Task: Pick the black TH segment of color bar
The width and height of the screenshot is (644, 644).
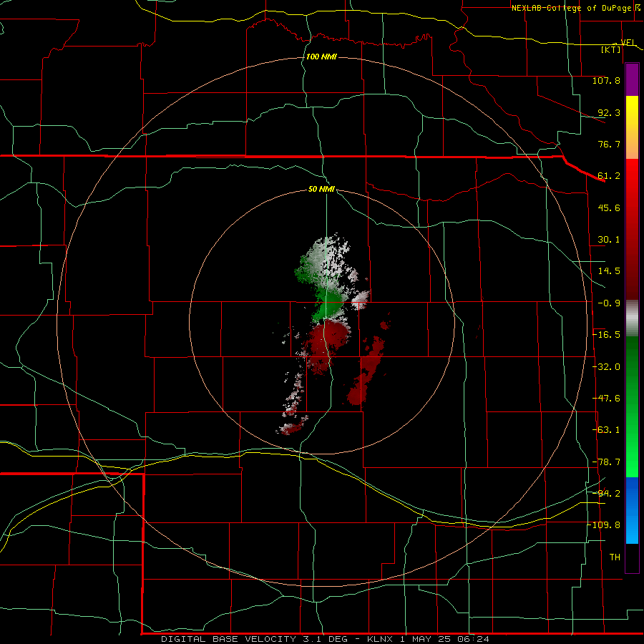Action: 632,557
